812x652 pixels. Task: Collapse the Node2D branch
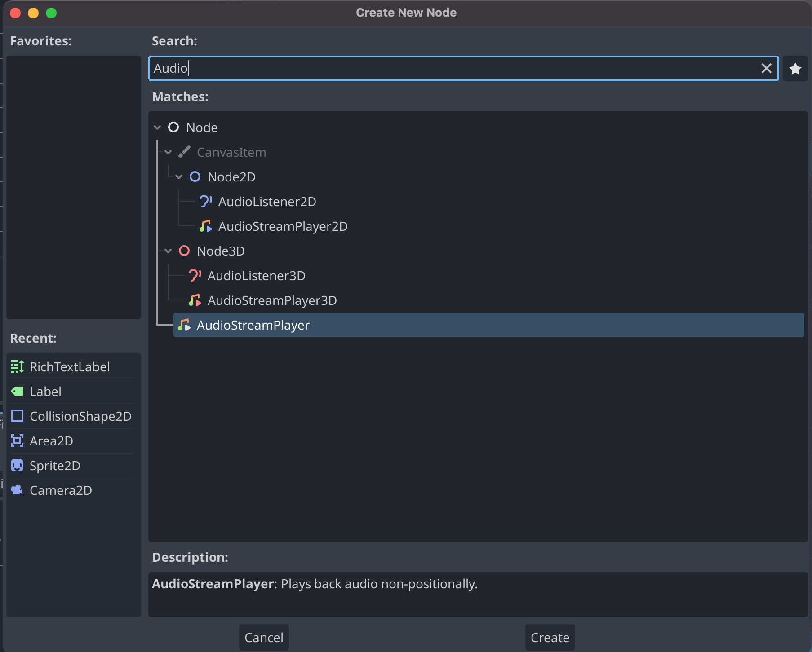coord(179,177)
